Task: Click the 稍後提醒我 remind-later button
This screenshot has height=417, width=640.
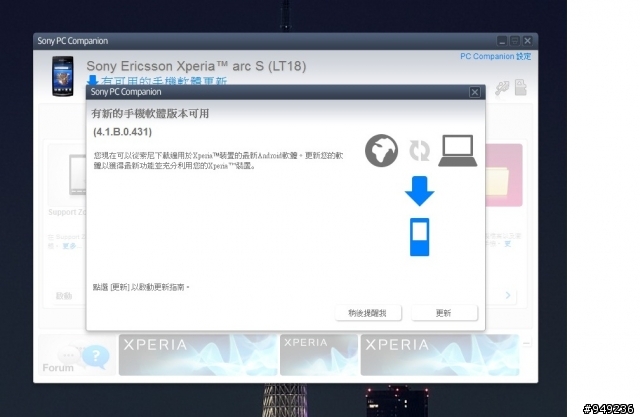Action: click(368, 313)
